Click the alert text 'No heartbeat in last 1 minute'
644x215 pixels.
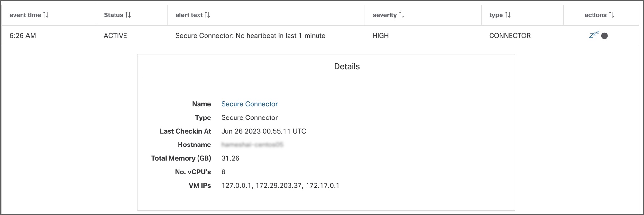(281, 36)
